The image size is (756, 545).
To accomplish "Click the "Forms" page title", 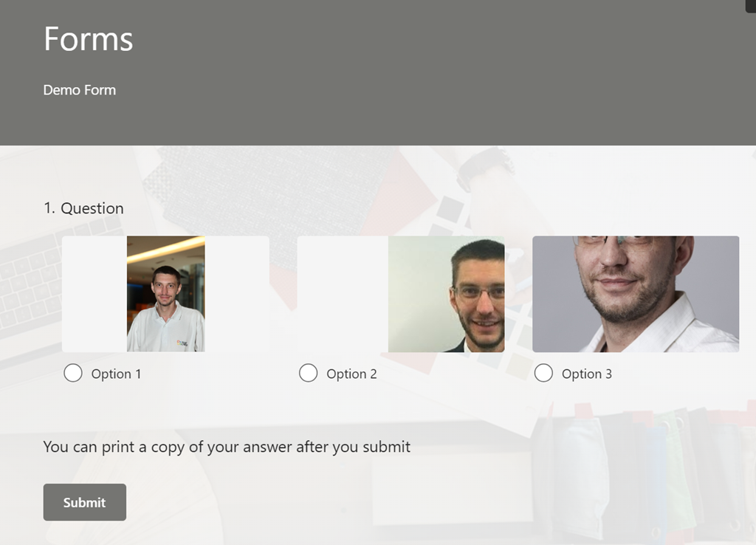I will click(x=89, y=38).
